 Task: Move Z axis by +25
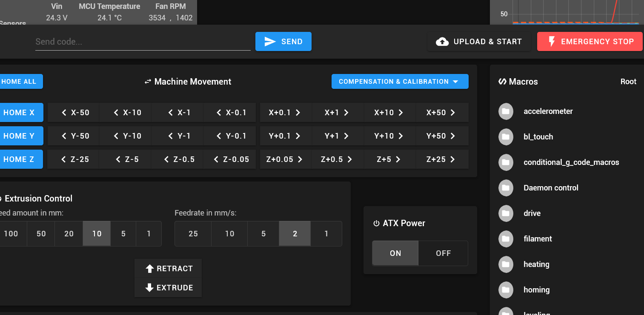point(442,159)
